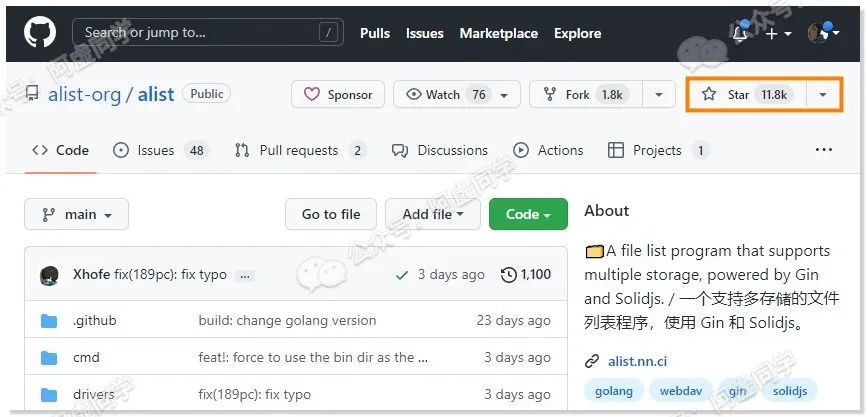Image resolution: width=867 pixels, height=417 pixels.
Task: Click the .github folder icon
Action: click(x=49, y=321)
